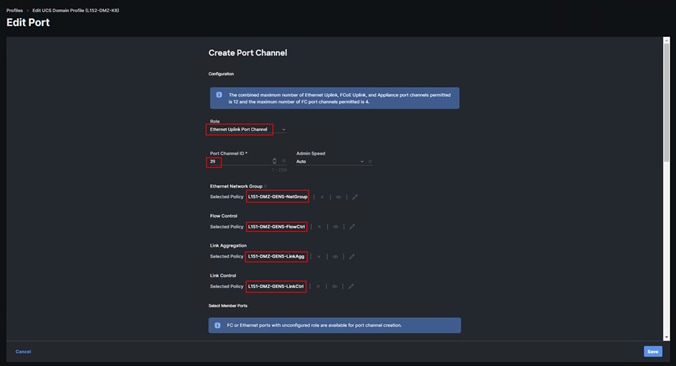Cancel the port channel edit
The image size is (676, 366).
[x=23, y=352]
